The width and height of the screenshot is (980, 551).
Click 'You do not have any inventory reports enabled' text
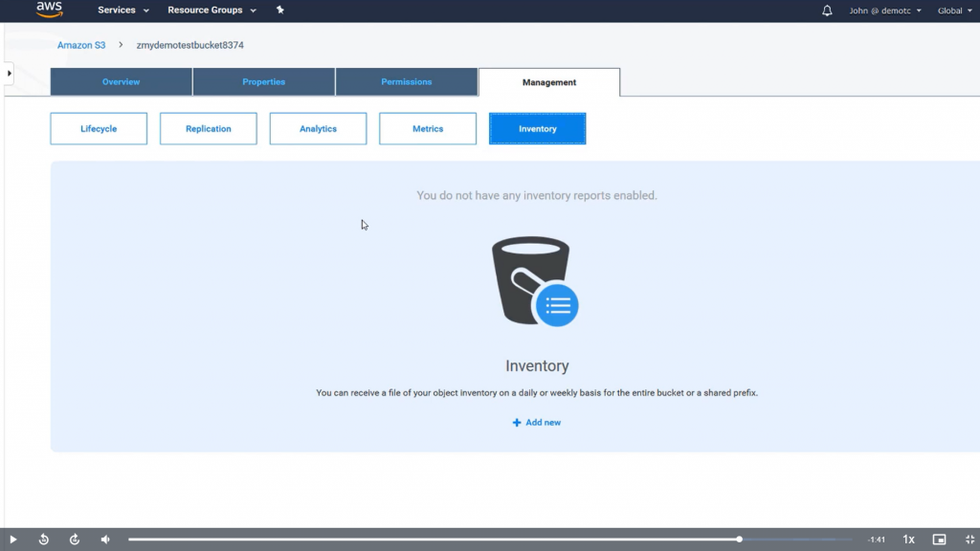point(537,195)
